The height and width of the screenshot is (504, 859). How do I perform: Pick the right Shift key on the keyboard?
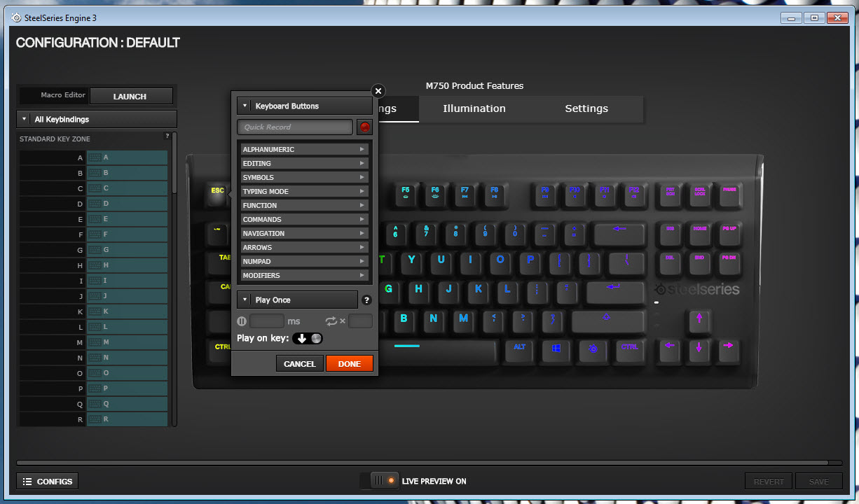[607, 321]
